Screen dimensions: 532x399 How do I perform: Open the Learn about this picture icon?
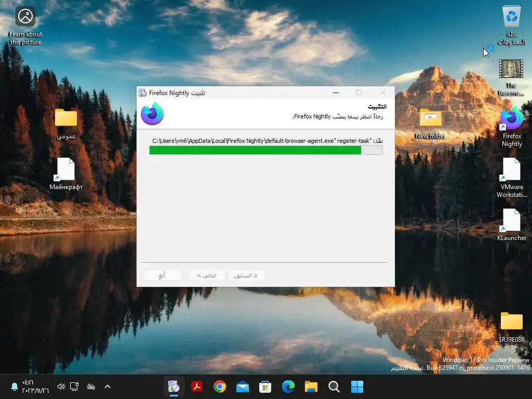(25, 25)
